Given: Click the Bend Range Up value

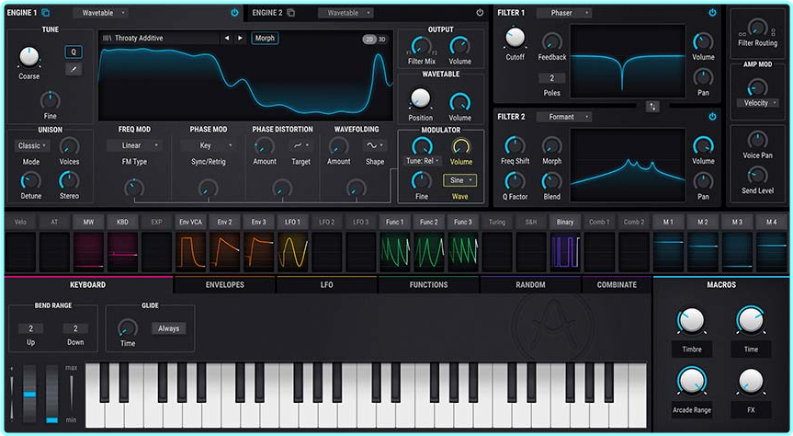Looking at the screenshot, I should pos(30,328).
